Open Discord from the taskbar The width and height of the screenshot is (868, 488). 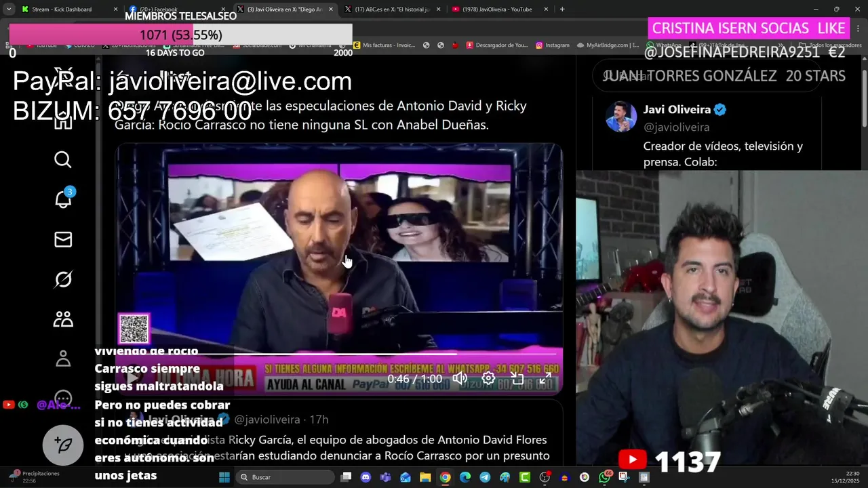366,477
